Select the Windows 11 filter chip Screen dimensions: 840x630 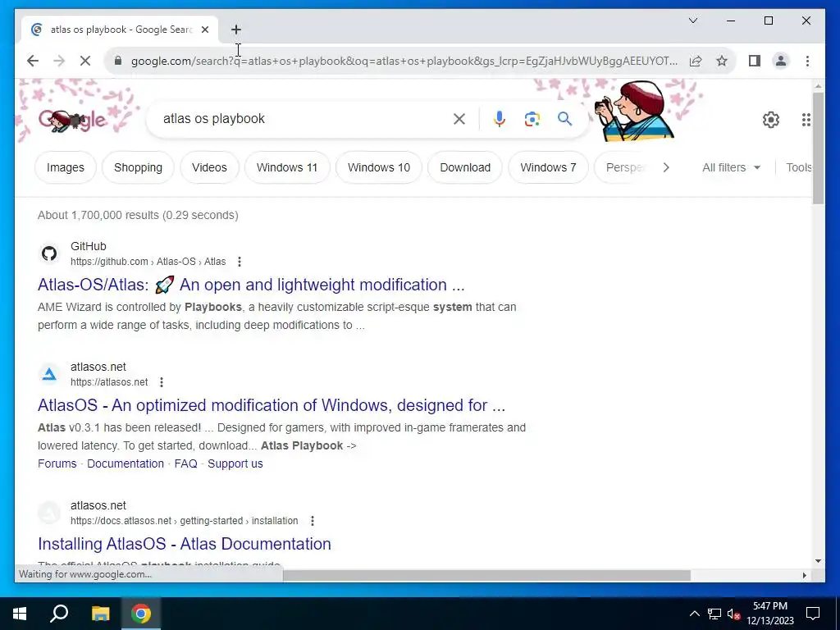point(287,167)
